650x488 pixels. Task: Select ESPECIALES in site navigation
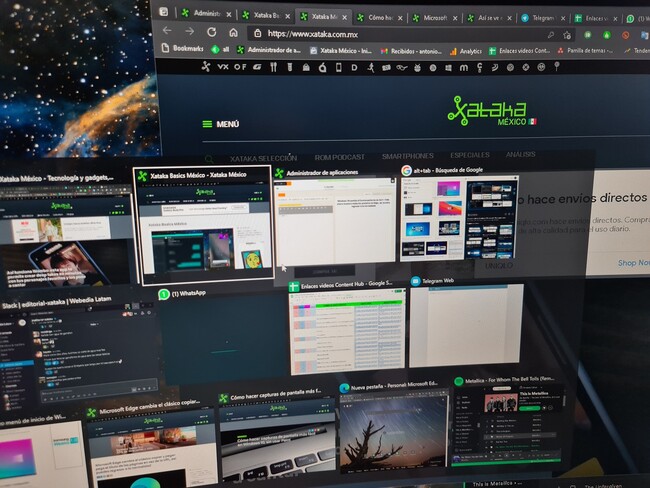point(470,155)
